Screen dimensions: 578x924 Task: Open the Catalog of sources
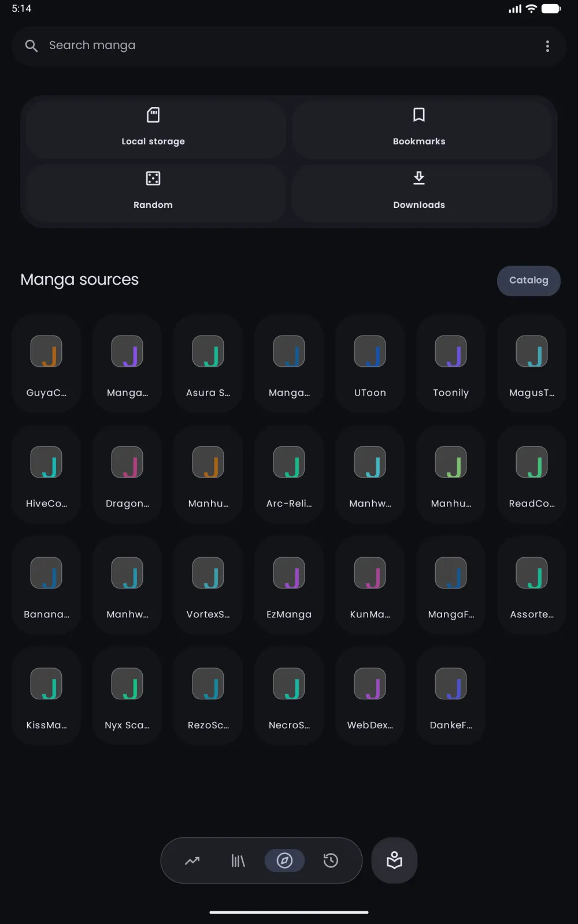[528, 281]
